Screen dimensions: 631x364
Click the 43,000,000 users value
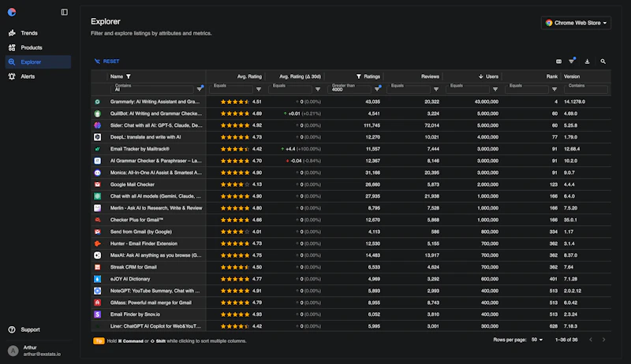coord(487,102)
